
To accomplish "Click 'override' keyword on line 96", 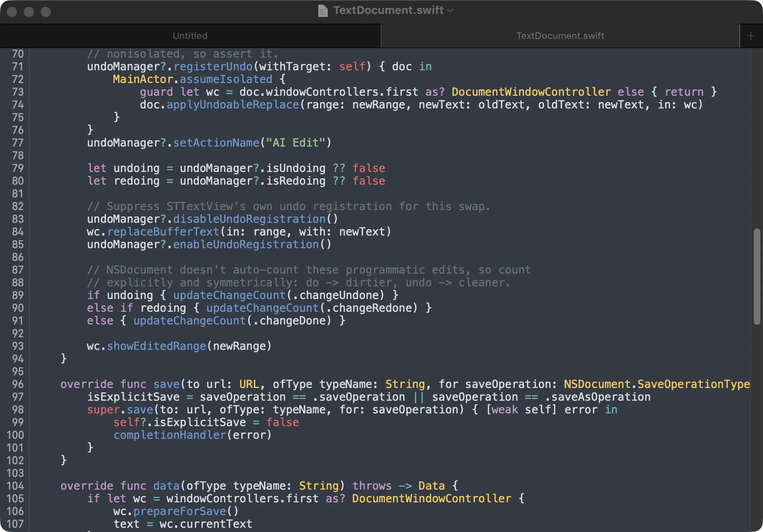I will click(87, 384).
